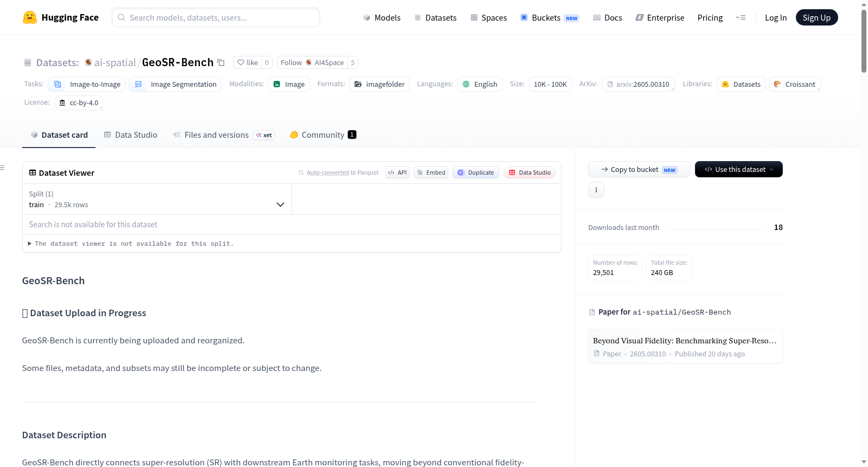Open the Docs navigation item

point(608,17)
